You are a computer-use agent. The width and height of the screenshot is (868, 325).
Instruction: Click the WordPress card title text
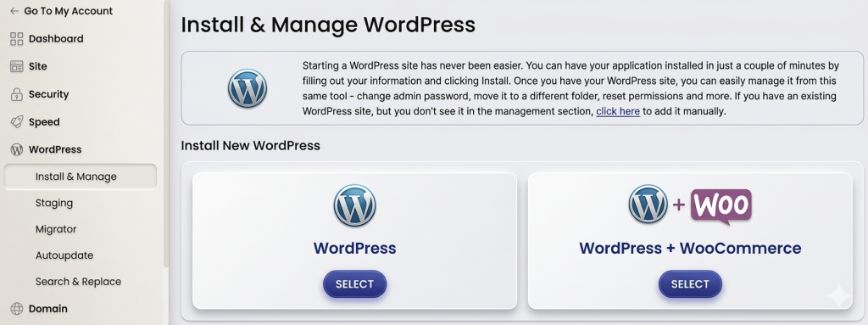355,248
